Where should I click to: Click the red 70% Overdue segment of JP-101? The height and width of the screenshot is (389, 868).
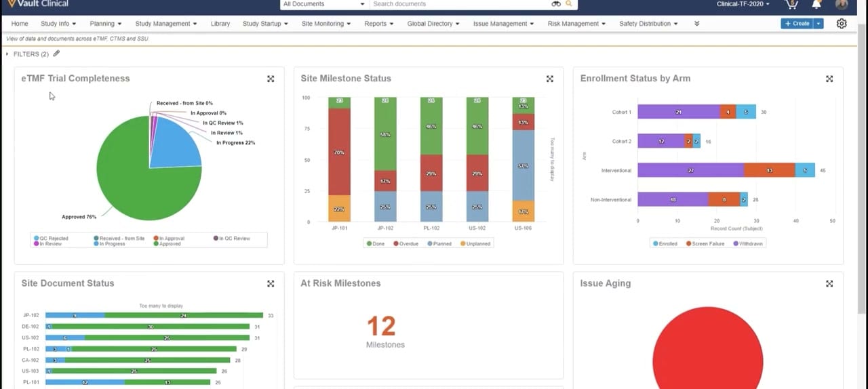(x=339, y=152)
